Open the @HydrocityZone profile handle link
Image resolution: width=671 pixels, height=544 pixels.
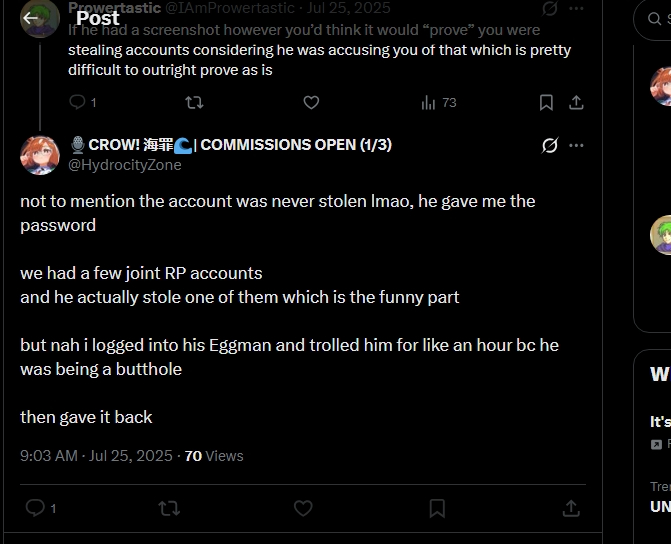pos(125,164)
